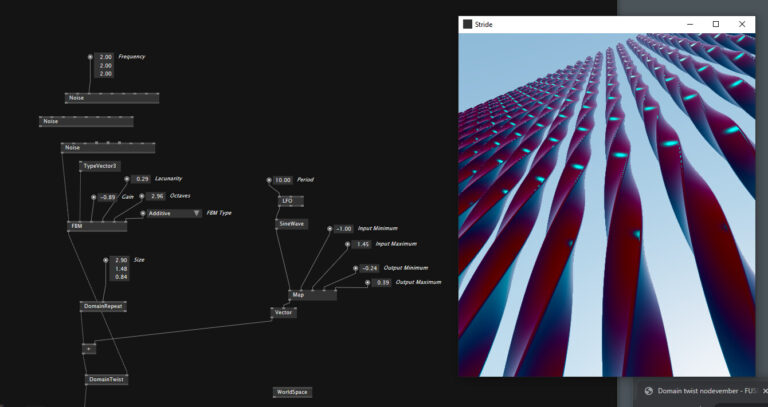Close the Stride window
The height and width of the screenshot is (407, 768).
click(x=742, y=24)
